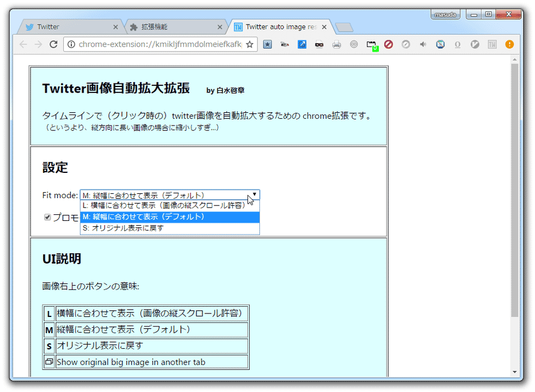Click the masuda profile button
Screen dimensions: 535x392
pyautogui.click(x=446, y=14)
